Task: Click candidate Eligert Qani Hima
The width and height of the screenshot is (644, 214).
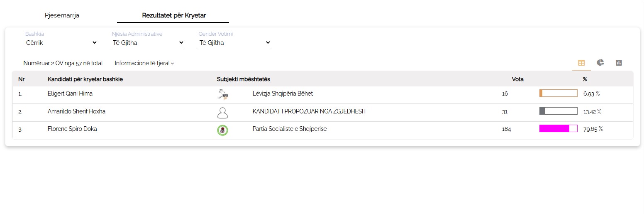Action: pos(70,93)
